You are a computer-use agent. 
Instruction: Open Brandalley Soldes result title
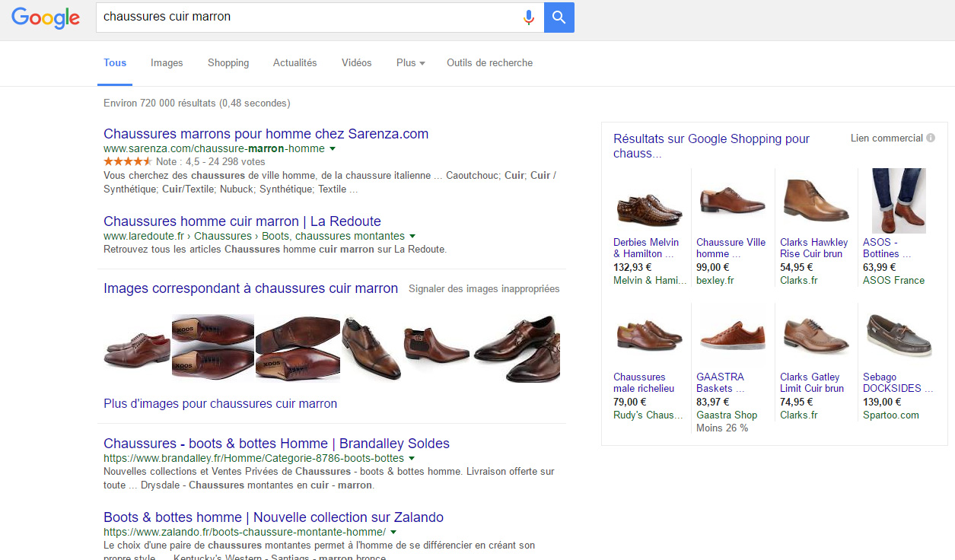(276, 444)
